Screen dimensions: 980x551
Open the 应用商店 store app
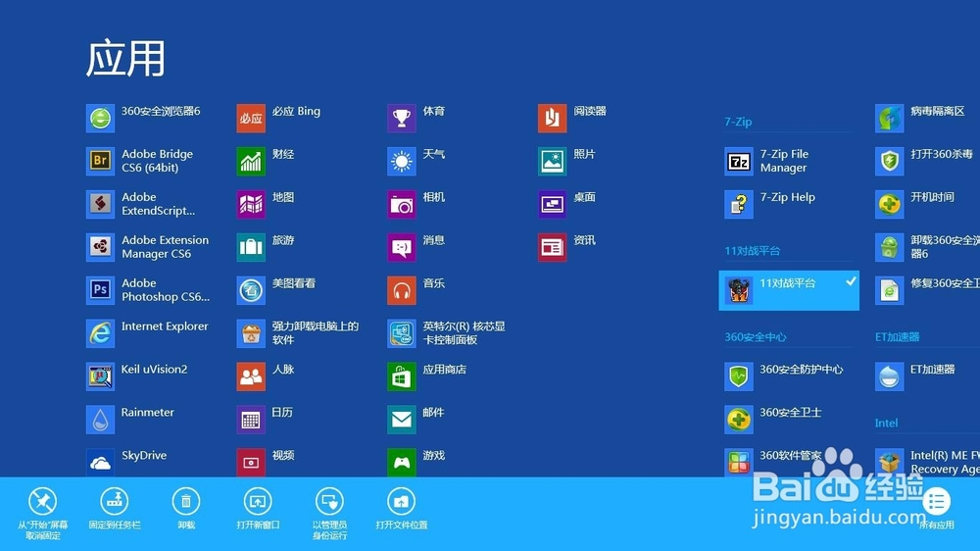pos(401,376)
